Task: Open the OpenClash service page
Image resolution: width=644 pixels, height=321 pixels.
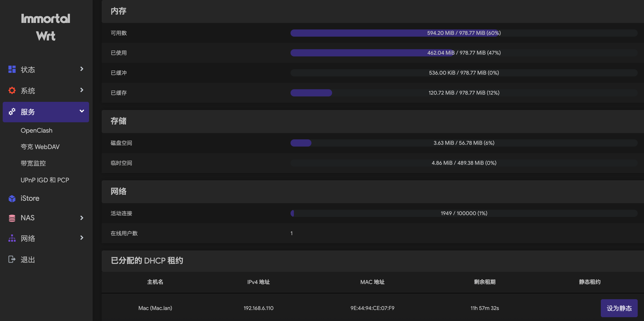Action: coord(36,131)
